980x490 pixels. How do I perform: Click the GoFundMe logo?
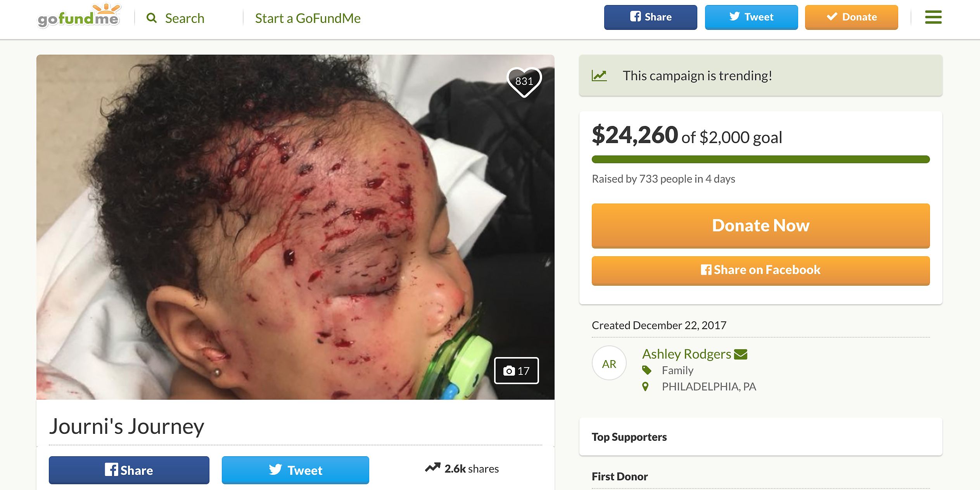(79, 17)
